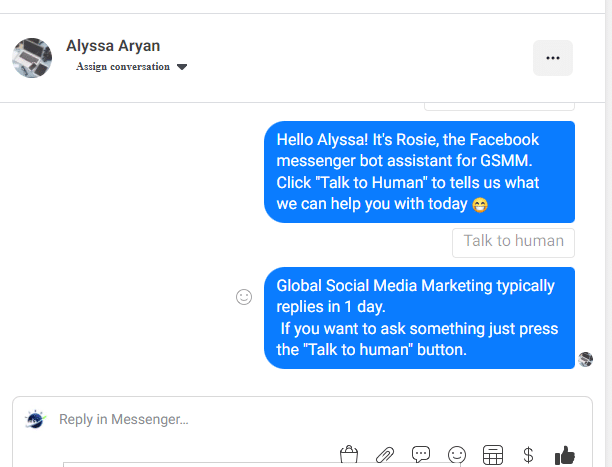Expand the Assign conversation dropdown
The width and height of the screenshot is (612, 467).
(x=132, y=67)
